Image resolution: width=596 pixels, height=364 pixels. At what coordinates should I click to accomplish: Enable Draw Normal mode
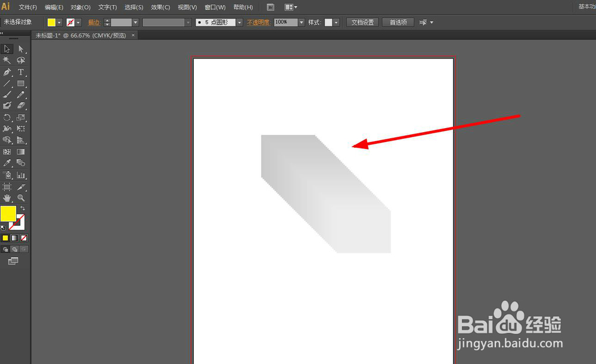[5, 249]
